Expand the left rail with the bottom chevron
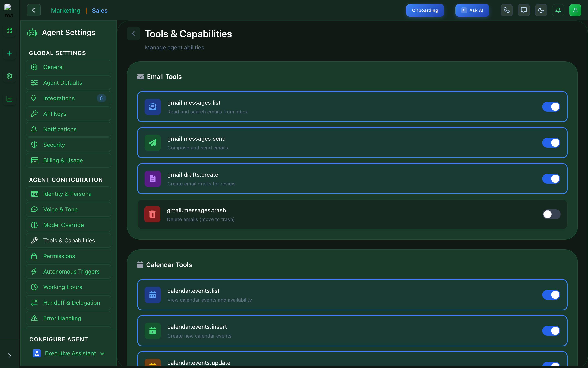The image size is (588, 368). pyautogui.click(x=9, y=356)
